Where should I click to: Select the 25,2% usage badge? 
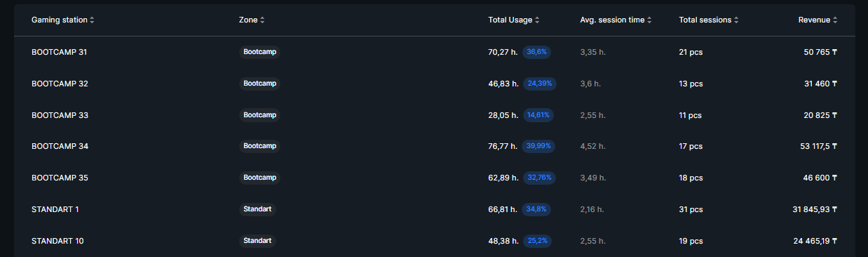538,241
